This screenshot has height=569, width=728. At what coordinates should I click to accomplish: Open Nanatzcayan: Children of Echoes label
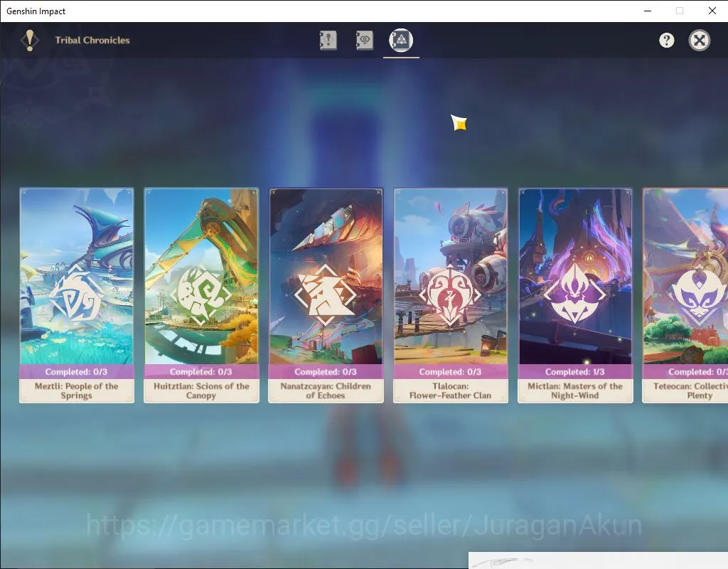326,390
